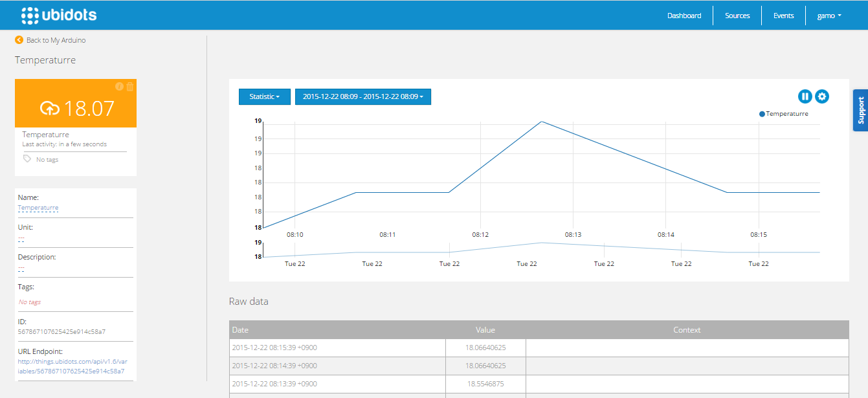Go back to My Arduino link
Viewport: 868px width, 398px height.
(x=56, y=40)
